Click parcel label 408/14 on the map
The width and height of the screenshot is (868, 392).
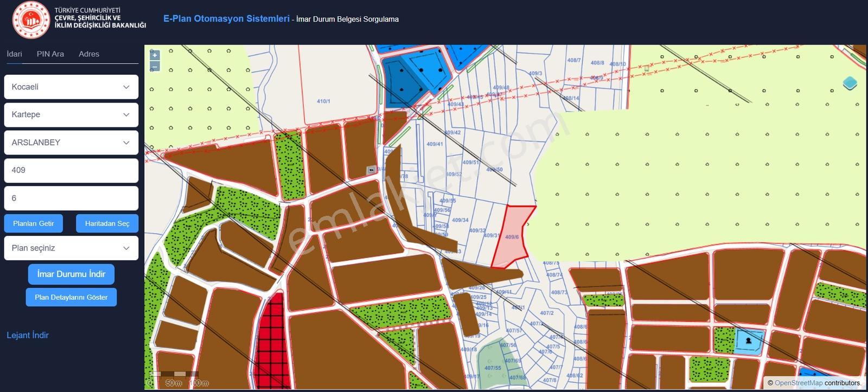[x=571, y=98]
